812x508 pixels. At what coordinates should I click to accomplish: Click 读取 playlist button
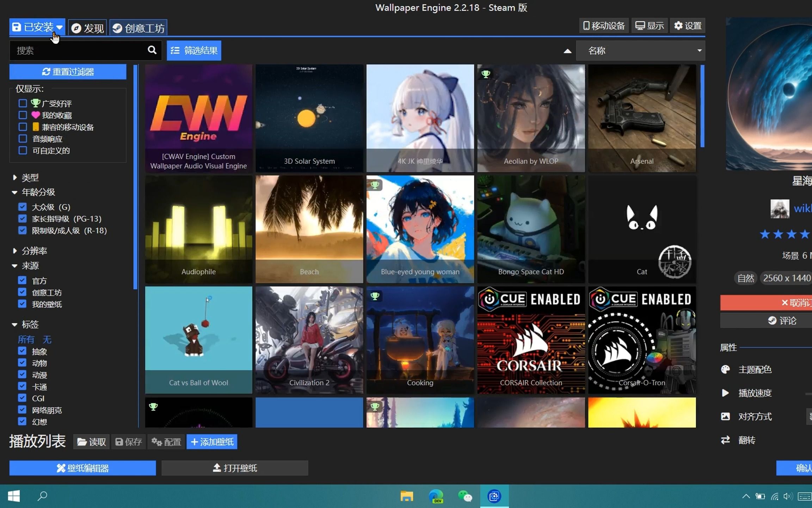(92, 442)
